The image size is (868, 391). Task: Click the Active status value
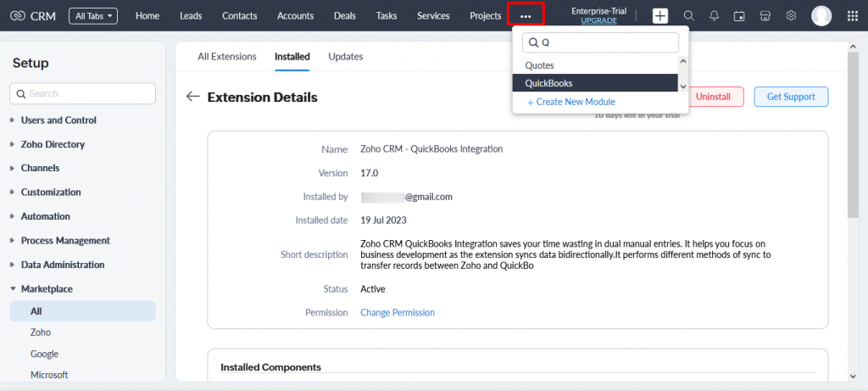click(373, 289)
